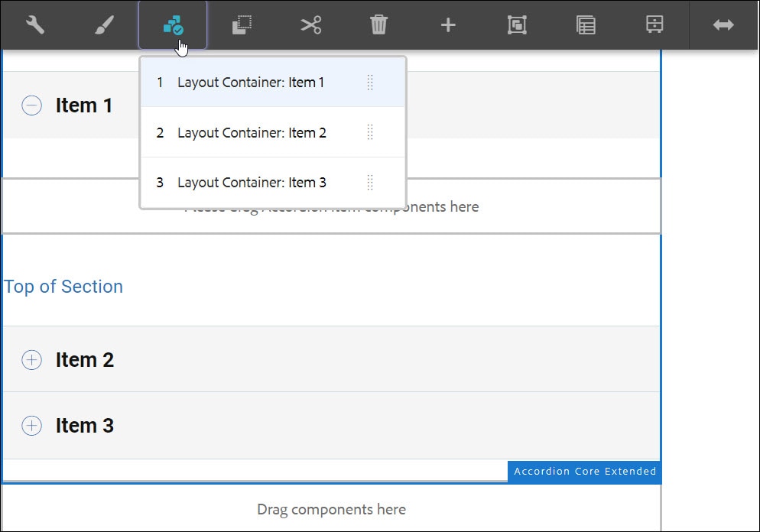Click the Item 1 accordion heading

pos(84,105)
